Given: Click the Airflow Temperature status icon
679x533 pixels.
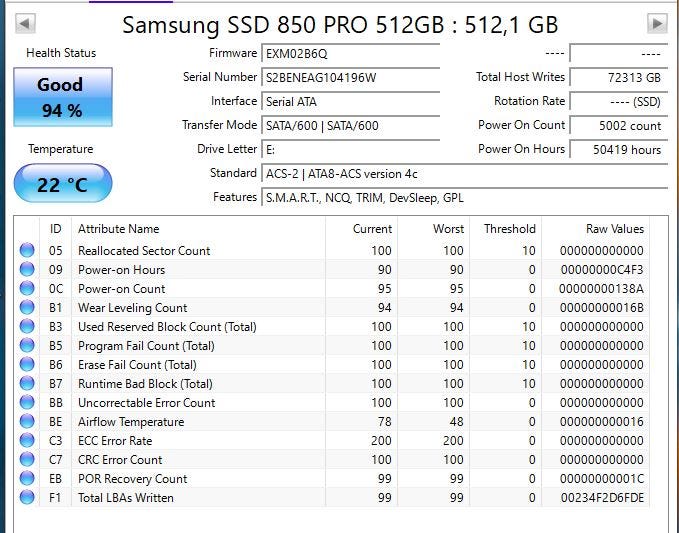Looking at the screenshot, I should click(x=27, y=422).
